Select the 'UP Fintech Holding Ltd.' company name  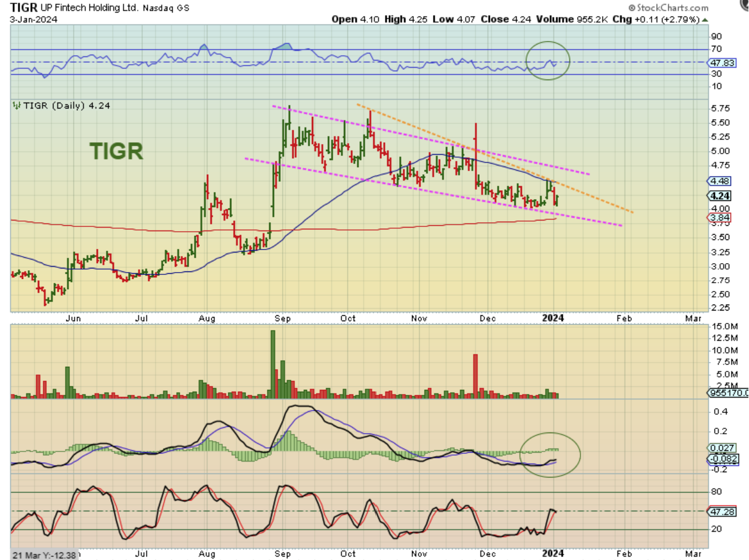tap(91, 8)
